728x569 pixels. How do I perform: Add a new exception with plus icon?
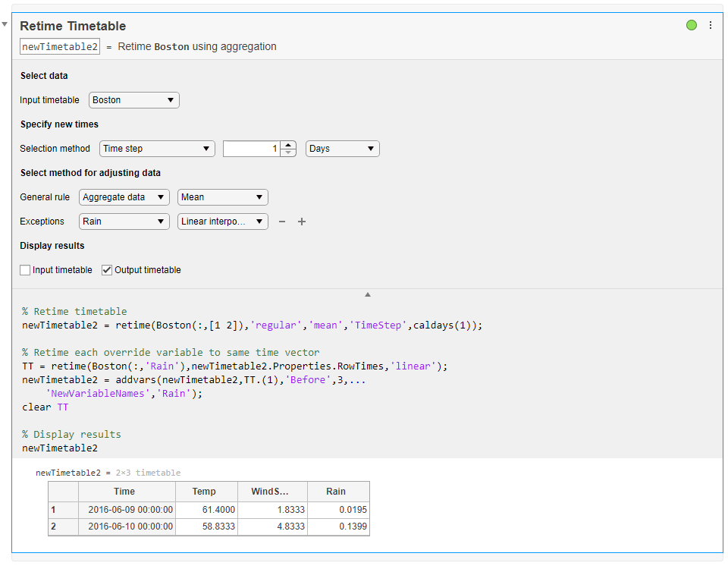(x=302, y=222)
